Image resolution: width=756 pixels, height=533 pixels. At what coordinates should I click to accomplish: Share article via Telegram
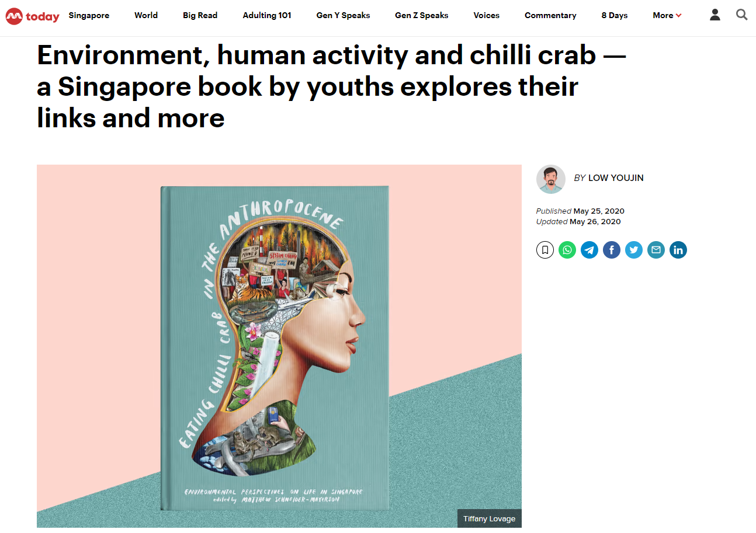tap(589, 250)
